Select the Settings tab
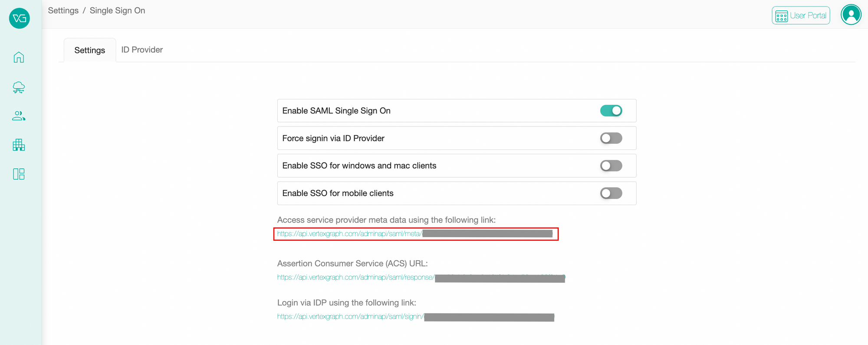The height and width of the screenshot is (345, 868). tap(90, 50)
